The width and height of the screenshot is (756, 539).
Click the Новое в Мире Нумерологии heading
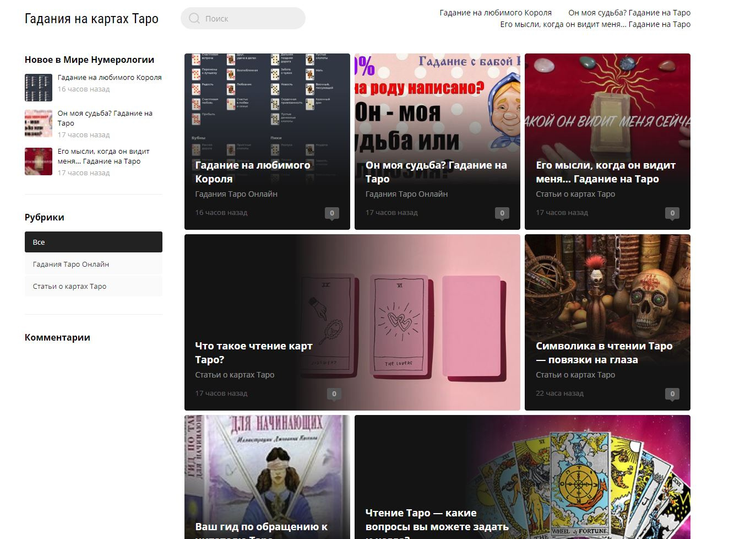89,60
